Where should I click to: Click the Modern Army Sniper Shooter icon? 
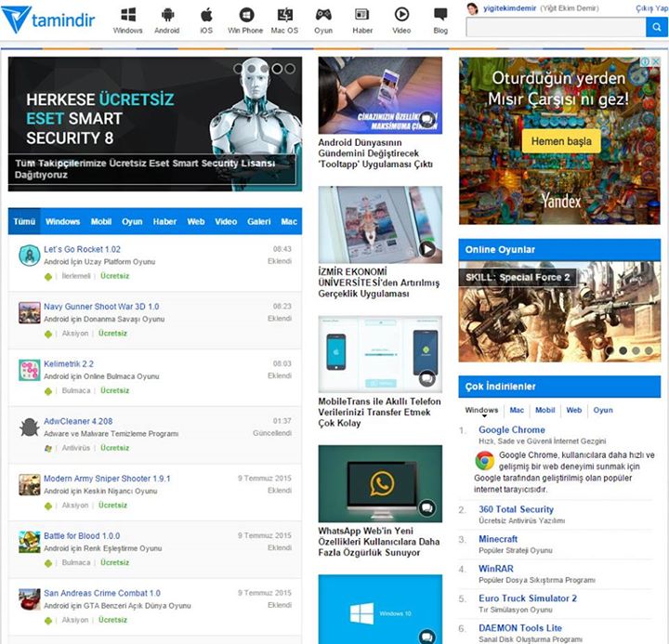coord(30,485)
